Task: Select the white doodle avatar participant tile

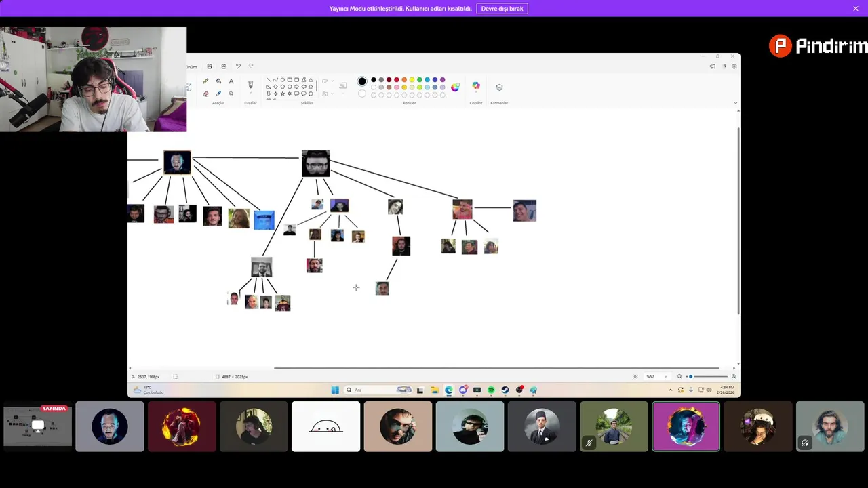Action: click(326, 426)
